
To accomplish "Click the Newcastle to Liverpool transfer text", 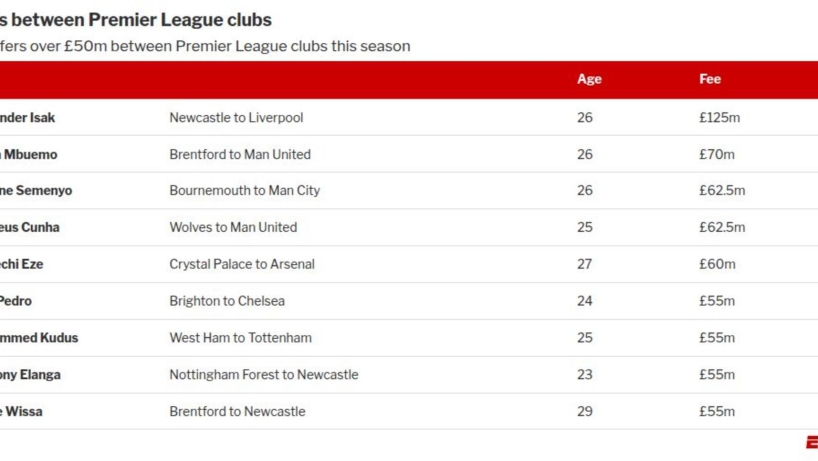I will coord(236,118).
